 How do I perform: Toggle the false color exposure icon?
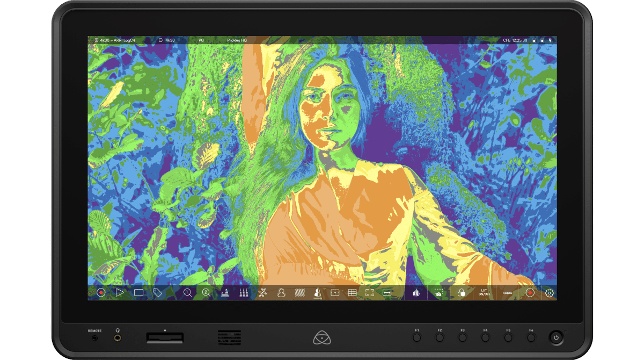click(317, 293)
